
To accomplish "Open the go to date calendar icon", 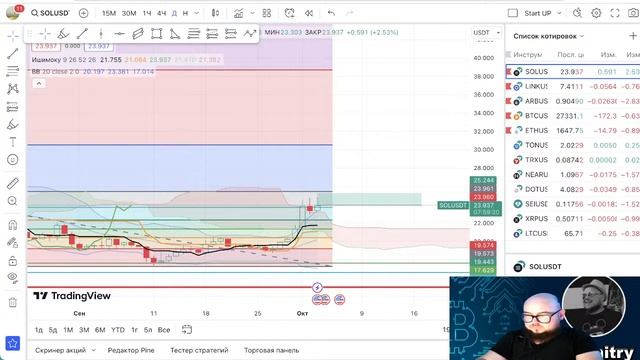I will click(x=187, y=329).
